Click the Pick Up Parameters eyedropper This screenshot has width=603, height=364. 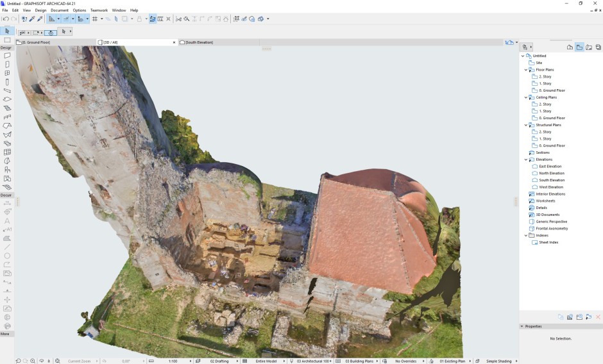(x=31, y=19)
